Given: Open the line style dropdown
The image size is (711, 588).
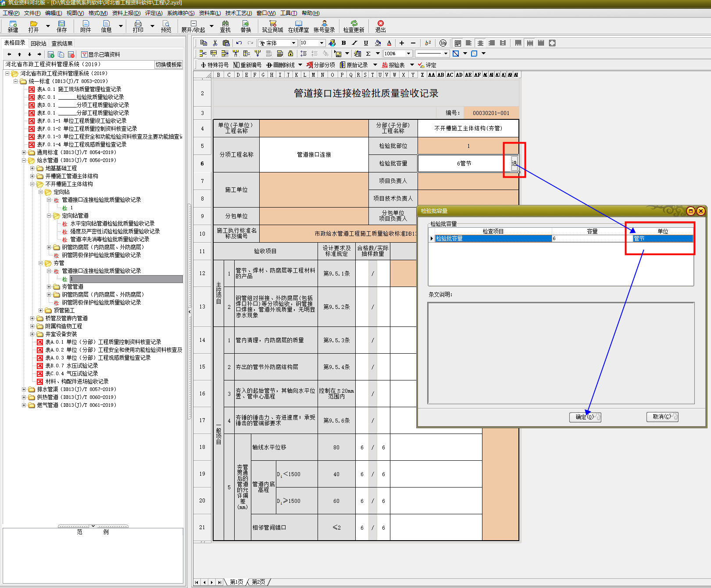Looking at the screenshot, I should coord(446,54).
